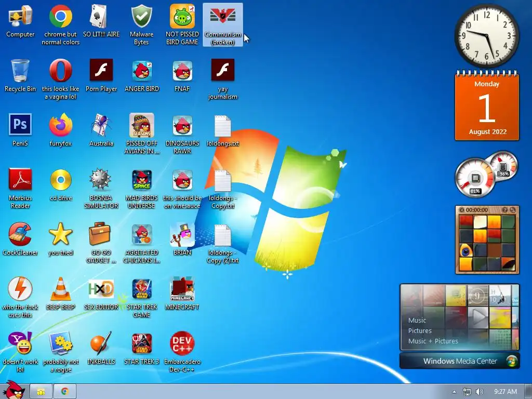This screenshot has width=532, height=399.
Task: Open the 'SO LIT!!! AIRE' card game icon
Action: click(101, 22)
